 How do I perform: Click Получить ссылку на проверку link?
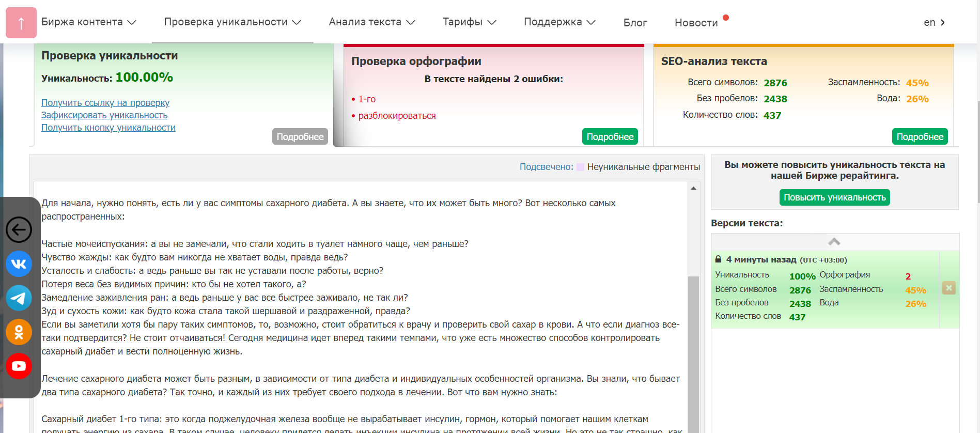click(105, 103)
